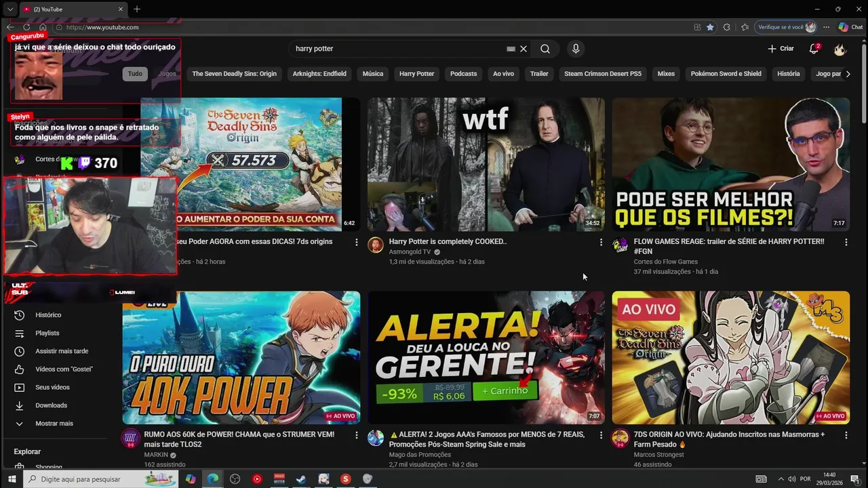Close the YouTube browser tab
Viewport: 868px width, 488px height.
[x=121, y=9]
